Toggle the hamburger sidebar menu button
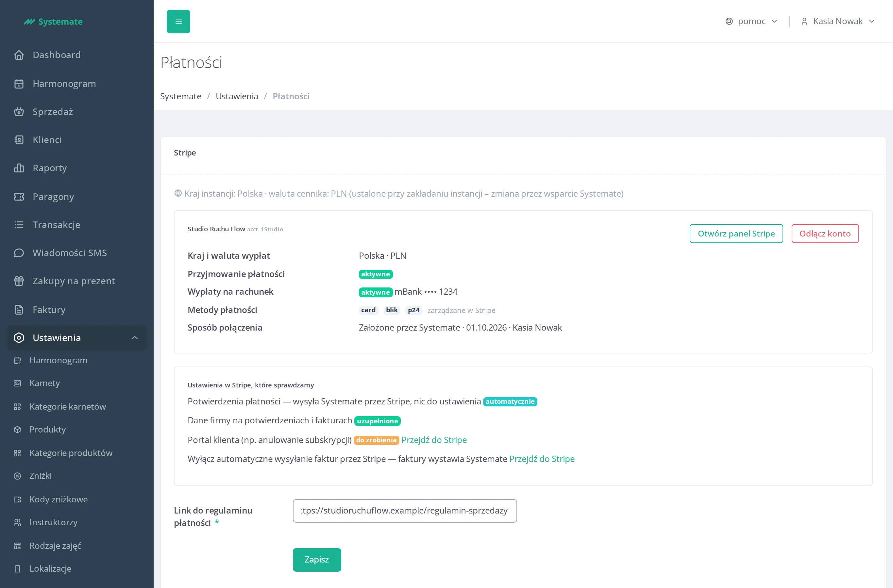The height and width of the screenshot is (588, 893). (178, 21)
